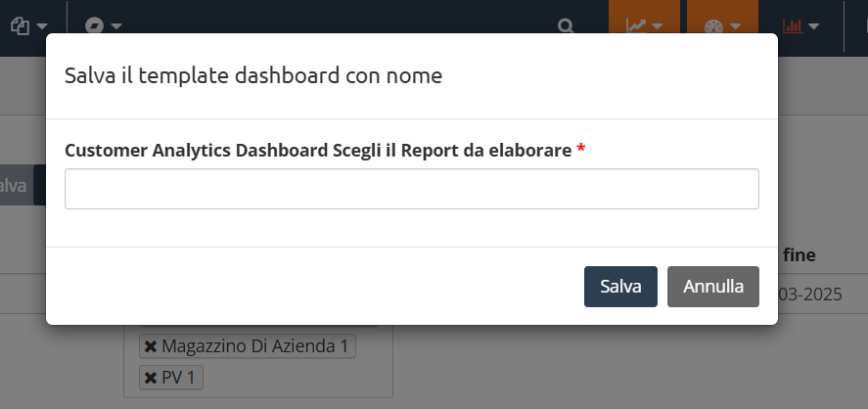
Task: Click the red bar chart icon
Action: coord(792,26)
